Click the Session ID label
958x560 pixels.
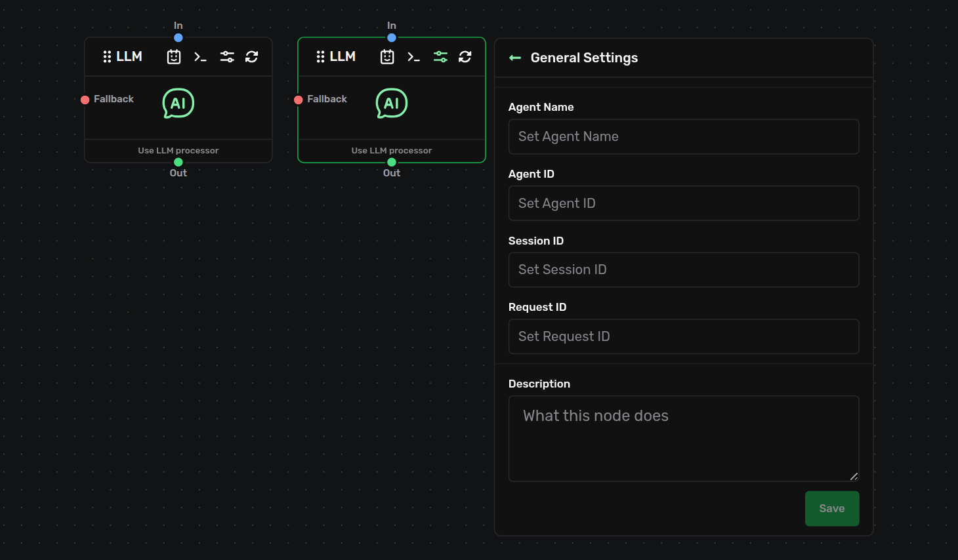536,241
